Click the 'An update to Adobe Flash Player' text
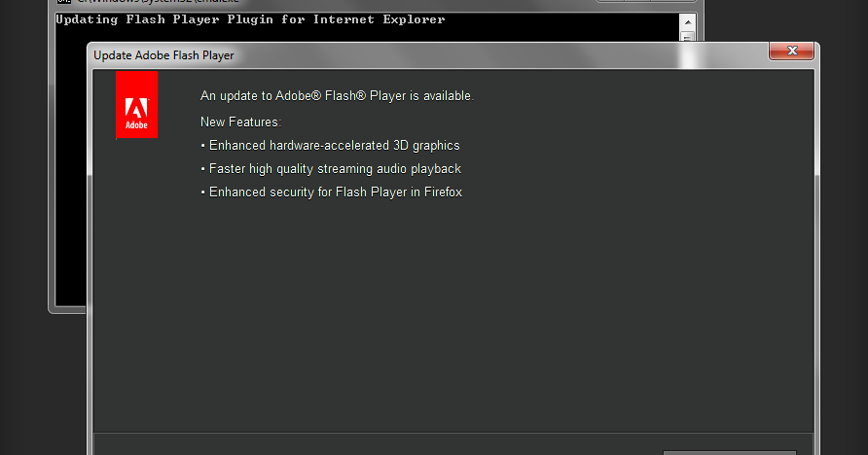 pos(337,95)
